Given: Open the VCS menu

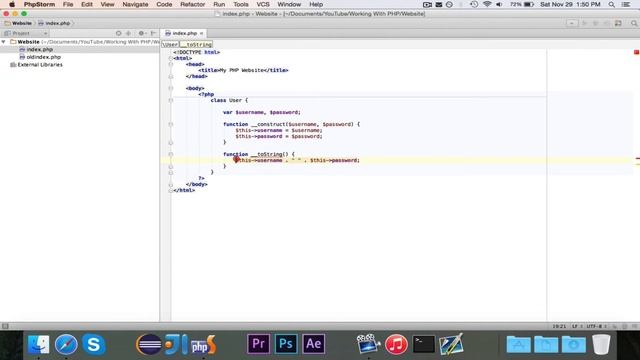Looking at the screenshot, I should tap(263, 4).
